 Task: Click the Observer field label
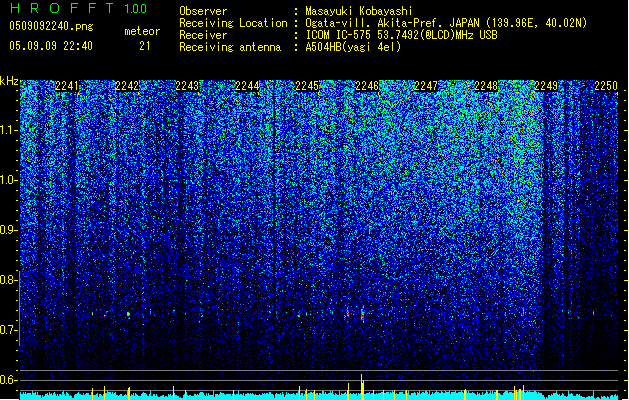coord(203,11)
